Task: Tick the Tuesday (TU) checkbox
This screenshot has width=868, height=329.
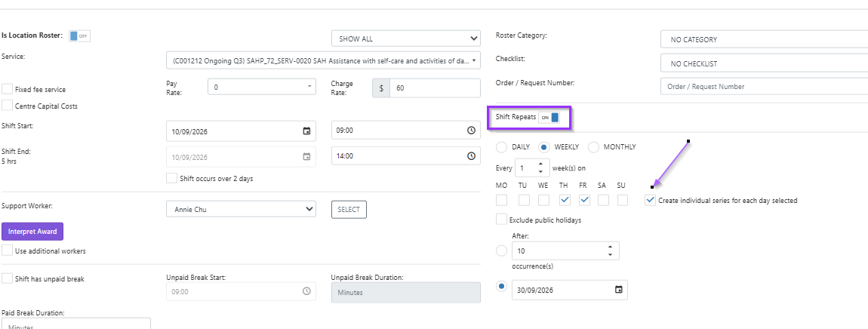Action: pos(524,200)
